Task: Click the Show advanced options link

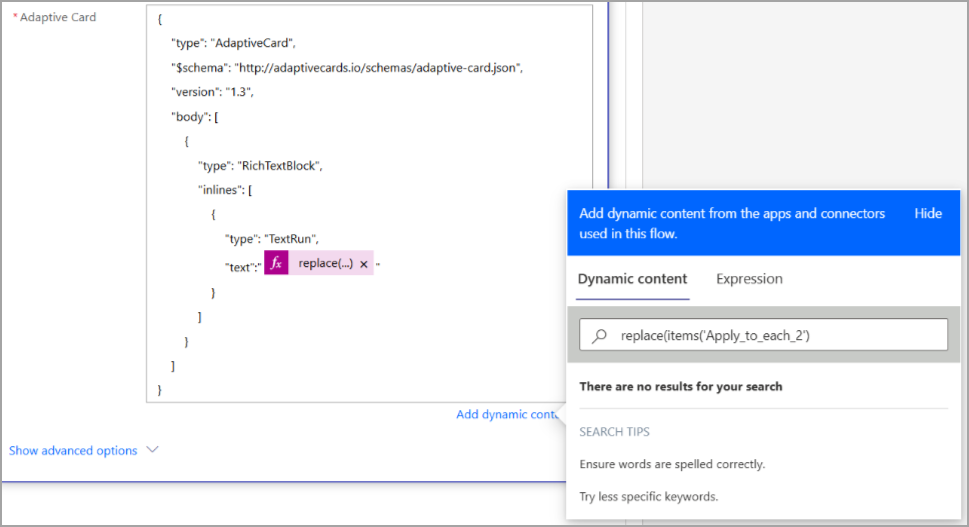Action: tap(73, 451)
